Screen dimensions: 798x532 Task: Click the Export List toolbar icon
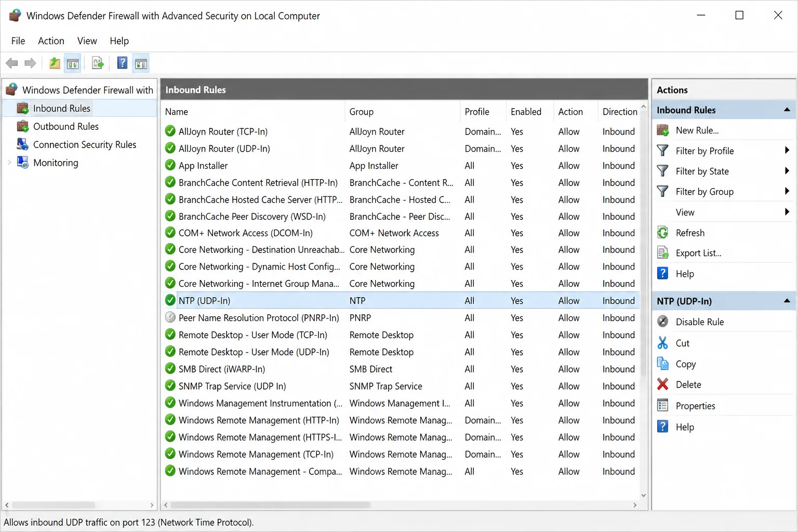[x=98, y=63]
